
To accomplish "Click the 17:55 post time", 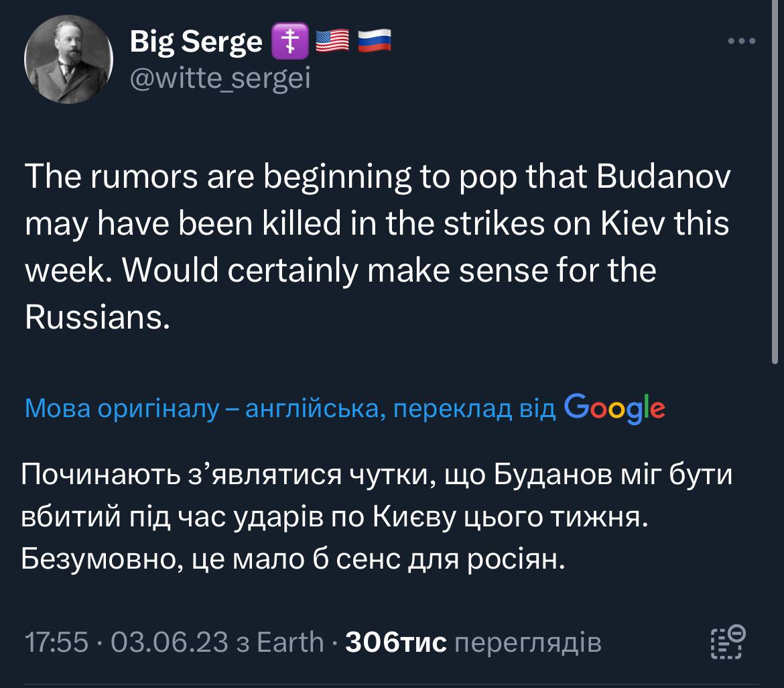I will point(56,643).
